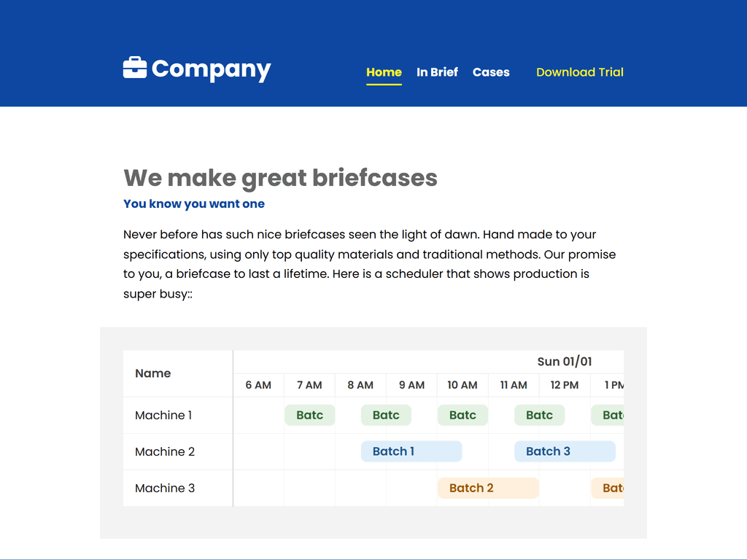Viewport: 747px width, 560px height.
Task: Select Batch 3 event on Machine 2
Action: [565, 451]
